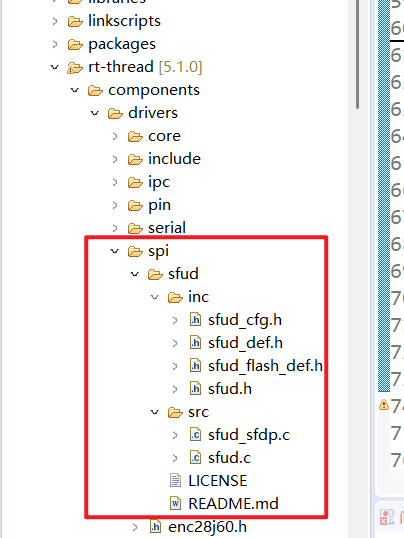Select the LICENSE file name
404x538 pixels.
(x=218, y=481)
